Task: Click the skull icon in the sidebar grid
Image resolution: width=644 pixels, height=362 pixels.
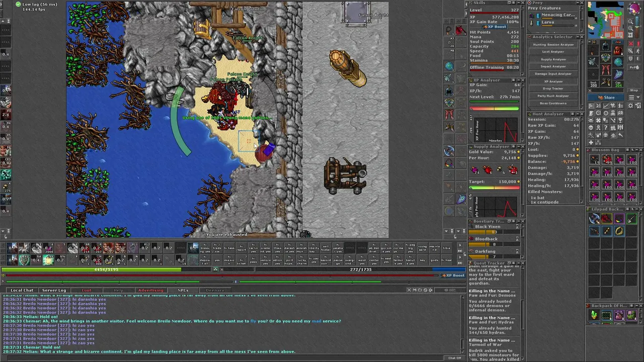Action: tap(591, 127)
